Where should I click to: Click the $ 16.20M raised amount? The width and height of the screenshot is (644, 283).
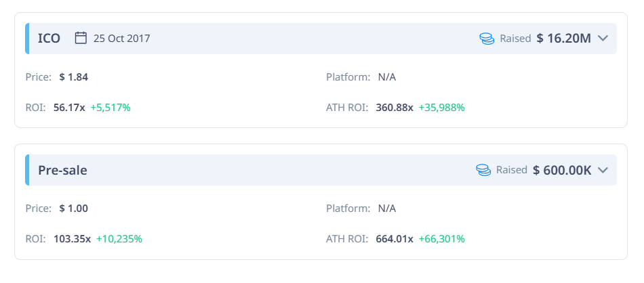[x=563, y=39]
